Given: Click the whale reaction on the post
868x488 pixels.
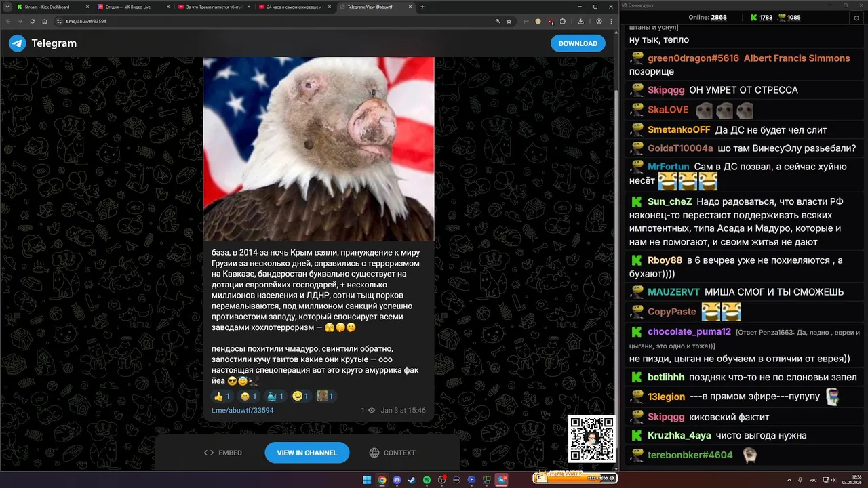Looking at the screenshot, I should 275,396.
